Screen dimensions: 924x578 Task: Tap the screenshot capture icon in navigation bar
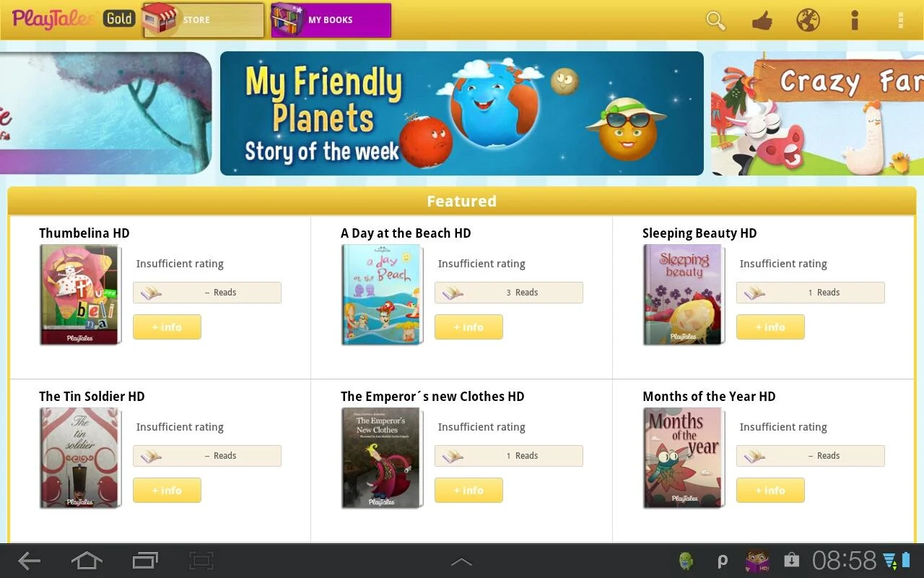click(201, 561)
